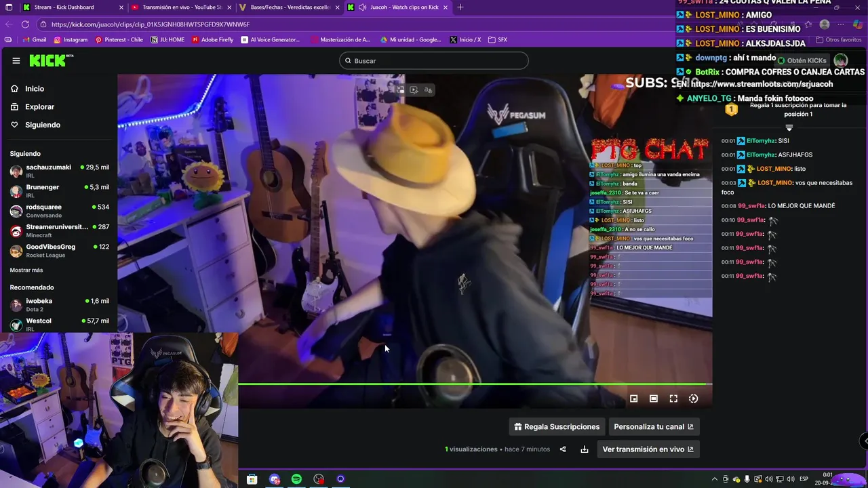Open Inicio / X bookmark
Image resolution: width=868 pixels, height=488 pixels.
pyautogui.click(x=465, y=40)
